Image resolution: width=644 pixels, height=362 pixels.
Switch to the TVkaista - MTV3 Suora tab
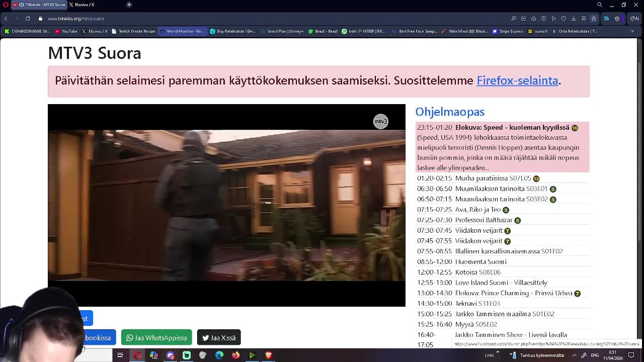pyautogui.click(x=38, y=5)
